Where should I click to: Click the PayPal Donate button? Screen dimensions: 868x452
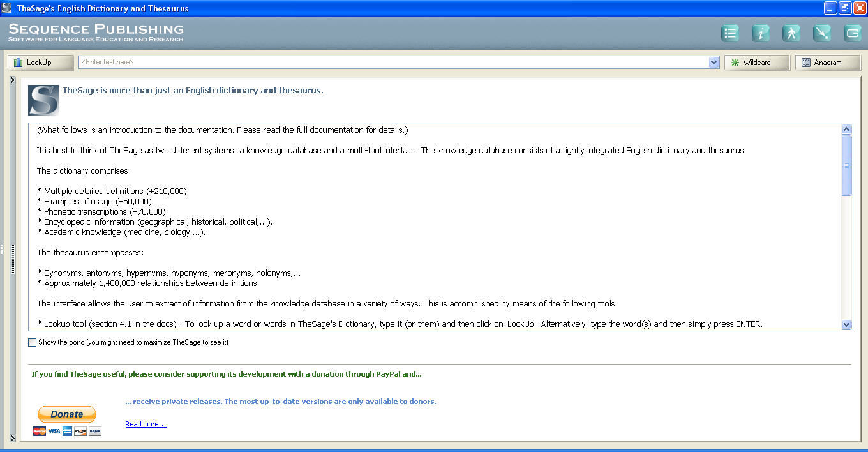[x=67, y=414]
